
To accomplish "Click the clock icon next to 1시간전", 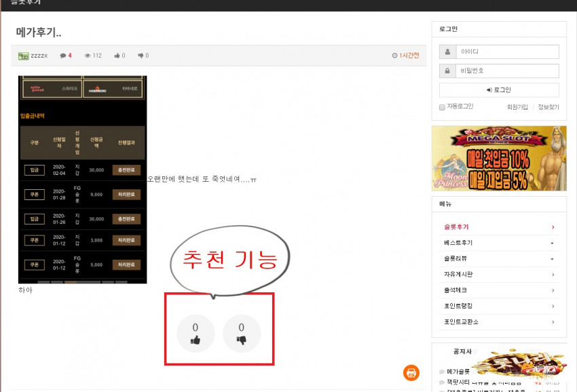I will (394, 56).
